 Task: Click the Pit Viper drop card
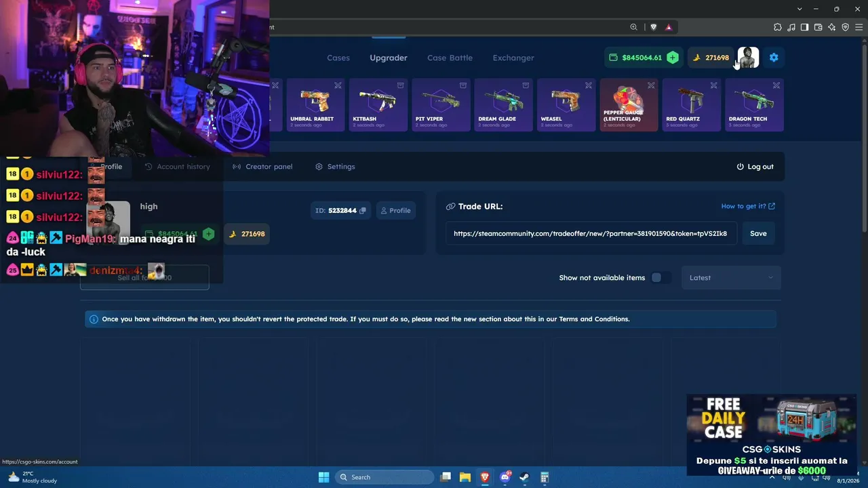click(x=441, y=105)
